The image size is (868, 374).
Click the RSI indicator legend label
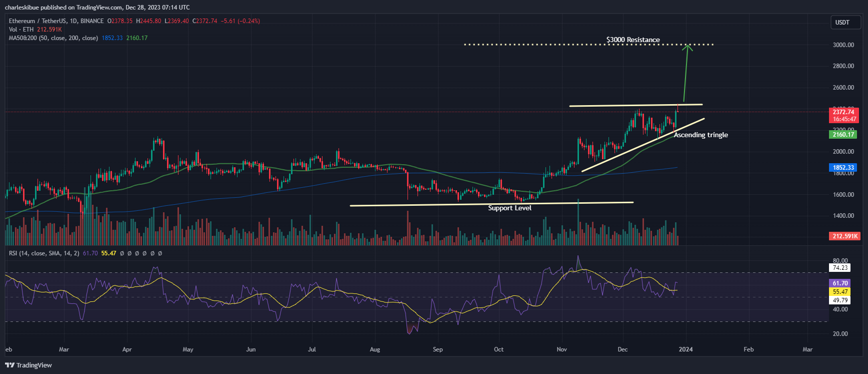tap(44, 253)
